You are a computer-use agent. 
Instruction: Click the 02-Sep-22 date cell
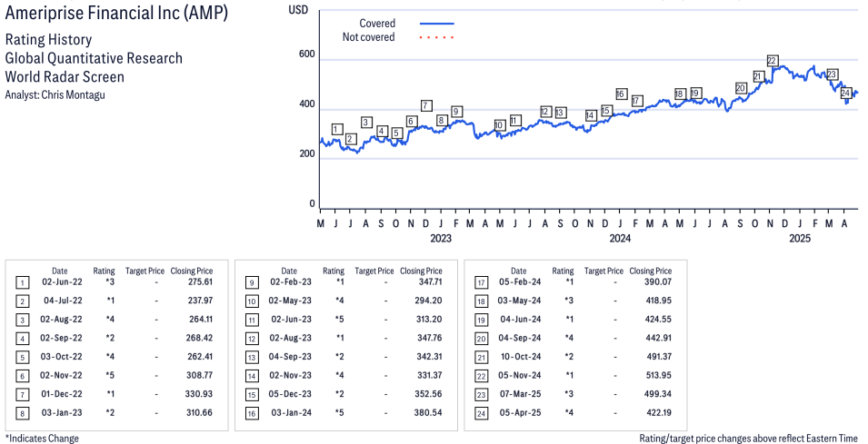click(62, 338)
